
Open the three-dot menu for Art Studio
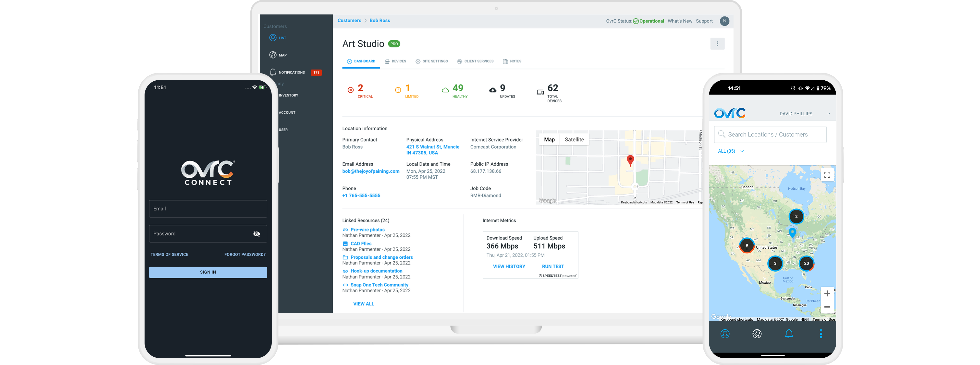tap(717, 44)
